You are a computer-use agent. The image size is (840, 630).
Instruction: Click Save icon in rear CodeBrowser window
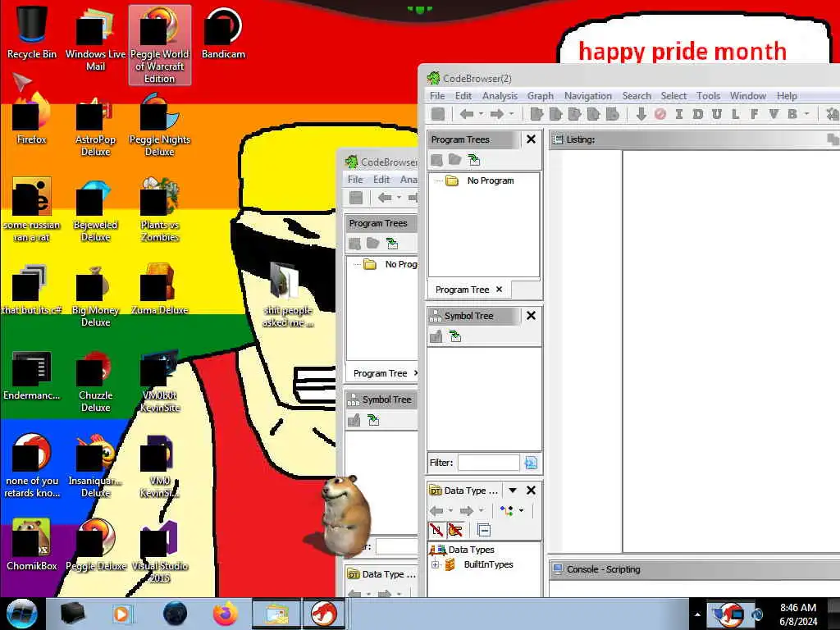[356, 198]
